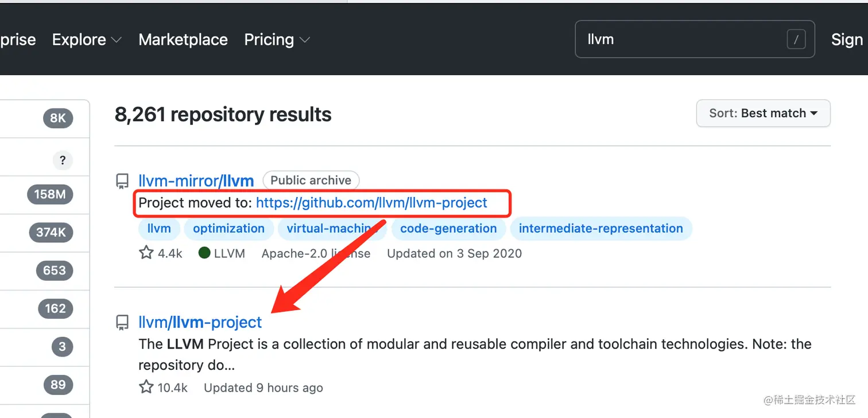The image size is (868, 418).
Task: Click the repository book icon beside llvm/llvm-project
Action: 122,322
